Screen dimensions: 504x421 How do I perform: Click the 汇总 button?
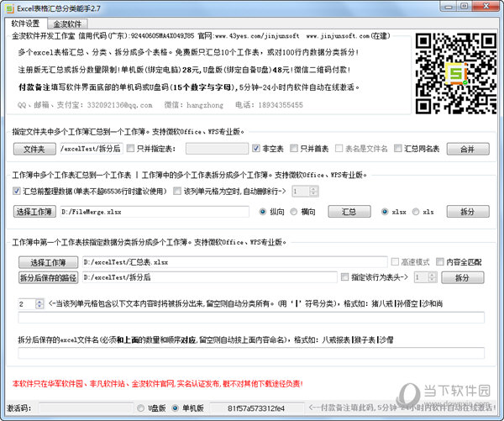pos(349,212)
